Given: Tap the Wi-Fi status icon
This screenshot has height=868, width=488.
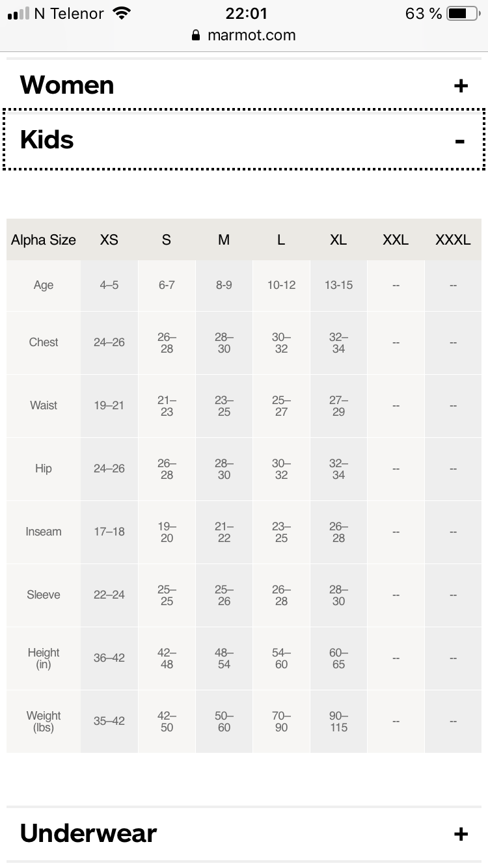Looking at the screenshot, I should coord(121,14).
